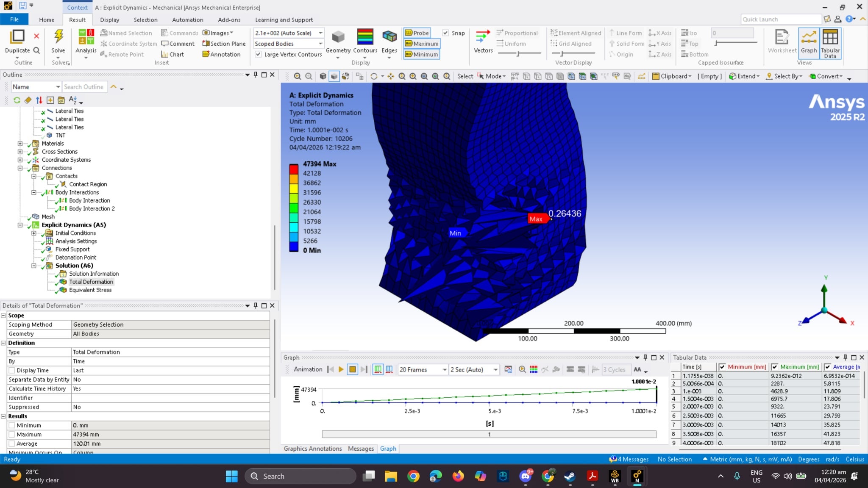Collapse the Connections tree node

[20, 168]
